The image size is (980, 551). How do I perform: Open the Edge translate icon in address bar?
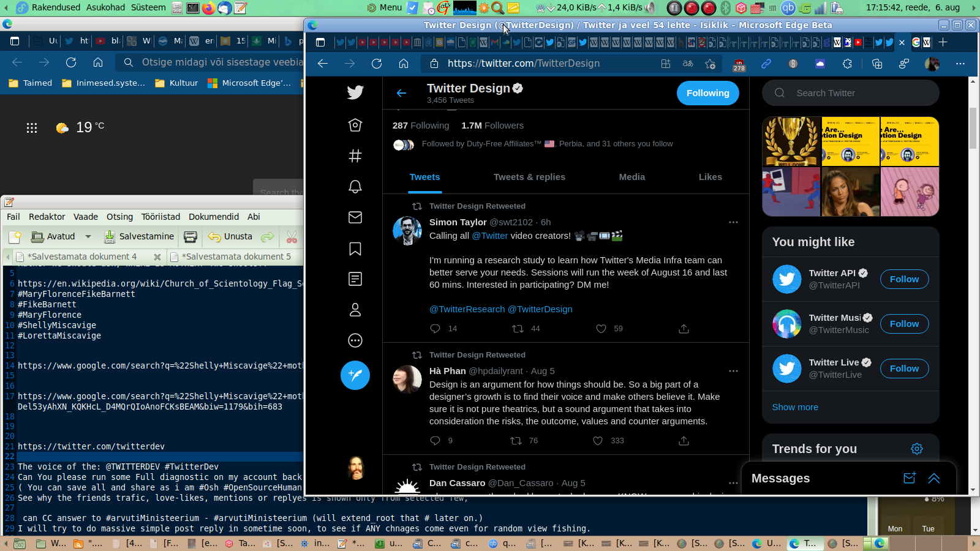click(688, 64)
